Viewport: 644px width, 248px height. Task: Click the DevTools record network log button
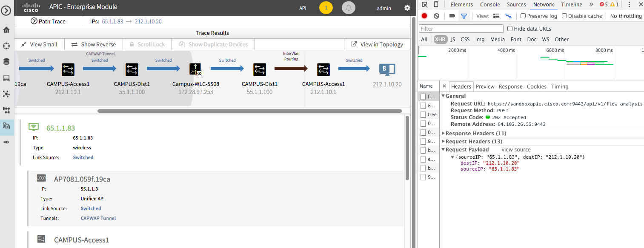click(424, 16)
